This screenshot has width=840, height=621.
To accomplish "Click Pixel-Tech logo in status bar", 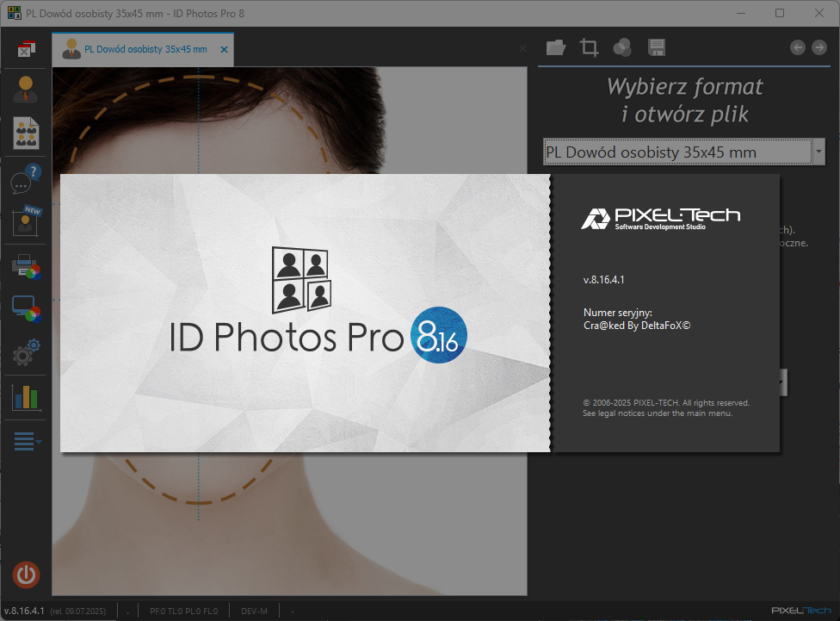I will coord(801,611).
